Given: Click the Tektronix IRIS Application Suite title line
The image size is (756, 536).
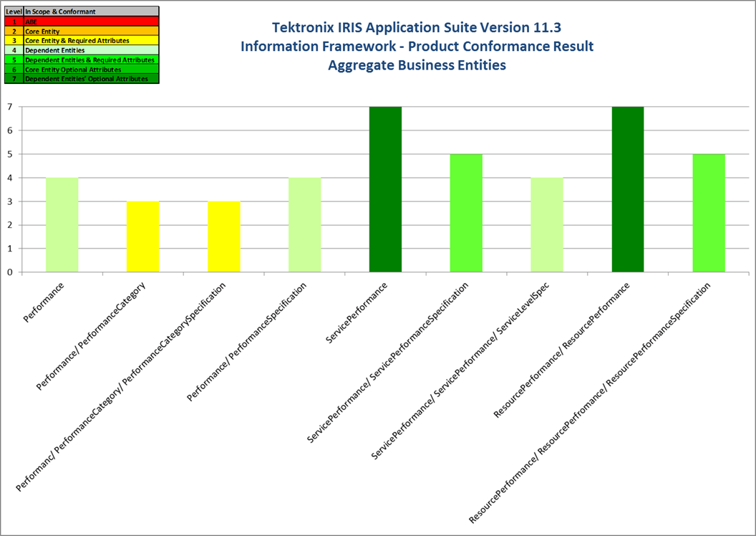Looking at the screenshot, I should pyautogui.click(x=417, y=27).
